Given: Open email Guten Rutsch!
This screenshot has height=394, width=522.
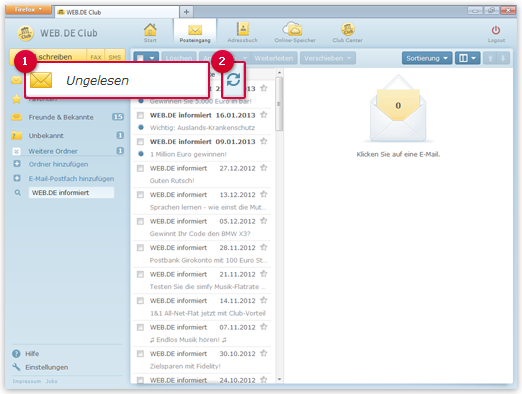Looking at the screenshot, I should click(x=202, y=174).
